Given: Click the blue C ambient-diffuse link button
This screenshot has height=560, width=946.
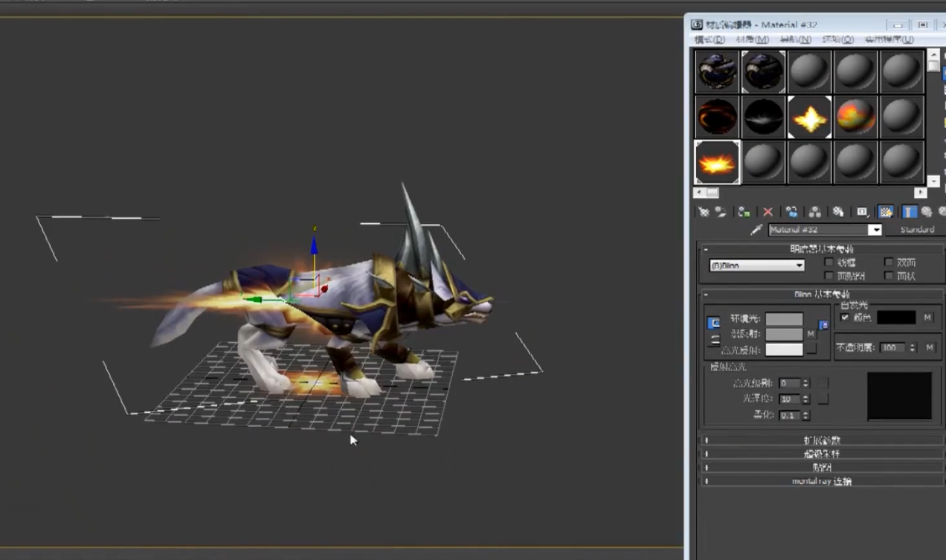Looking at the screenshot, I should point(714,324).
